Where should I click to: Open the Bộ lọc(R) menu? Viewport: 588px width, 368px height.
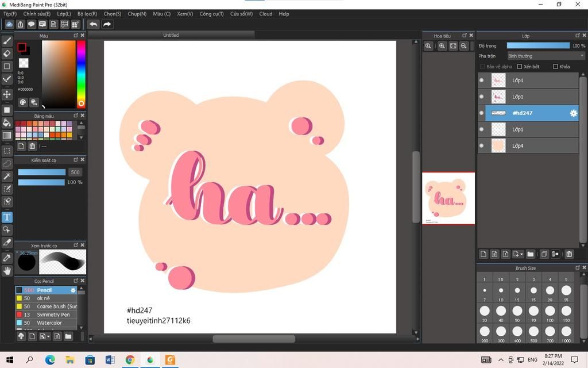pyautogui.click(x=87, y=14)
